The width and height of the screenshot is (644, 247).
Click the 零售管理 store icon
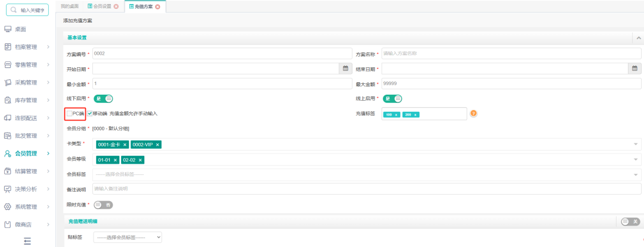coord(7,65)
